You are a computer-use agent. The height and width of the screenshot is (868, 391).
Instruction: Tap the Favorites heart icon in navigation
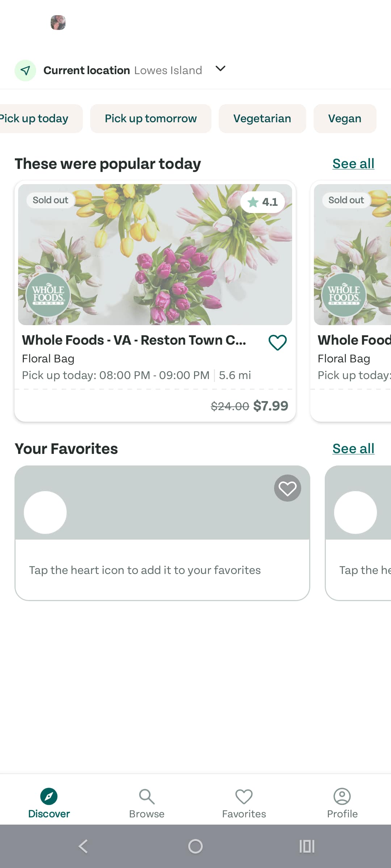point(244,797)
